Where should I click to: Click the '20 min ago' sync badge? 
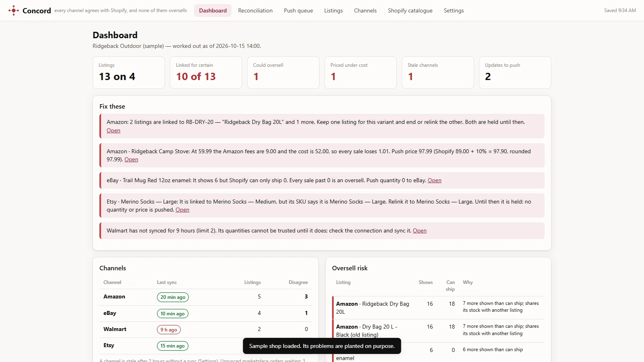pyautogui.click(x=173, y=297)
